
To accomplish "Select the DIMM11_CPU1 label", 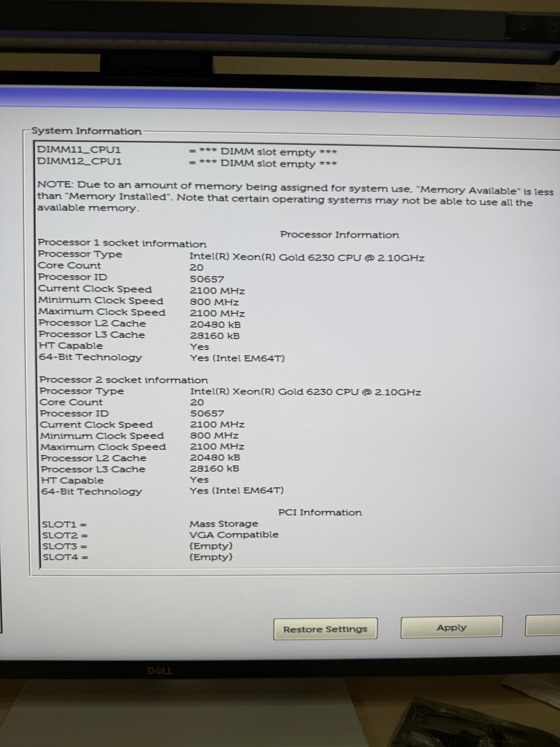I will (x=79, y=150).
